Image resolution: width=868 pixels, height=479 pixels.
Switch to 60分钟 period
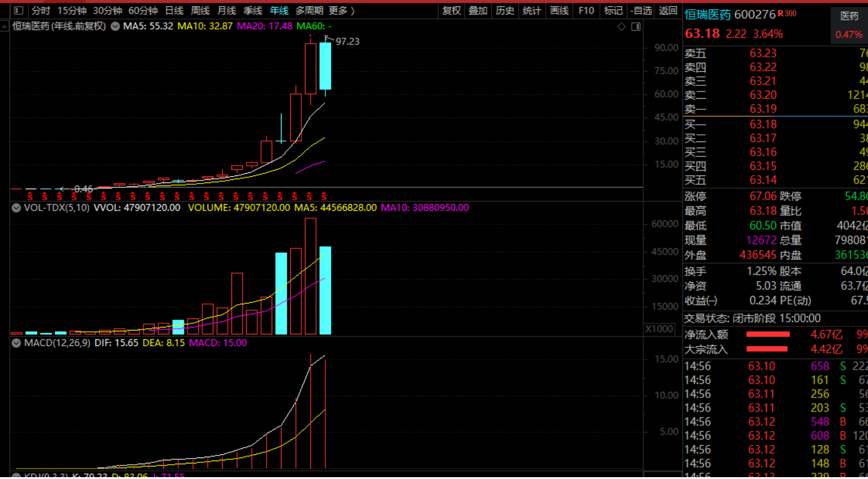143,11
